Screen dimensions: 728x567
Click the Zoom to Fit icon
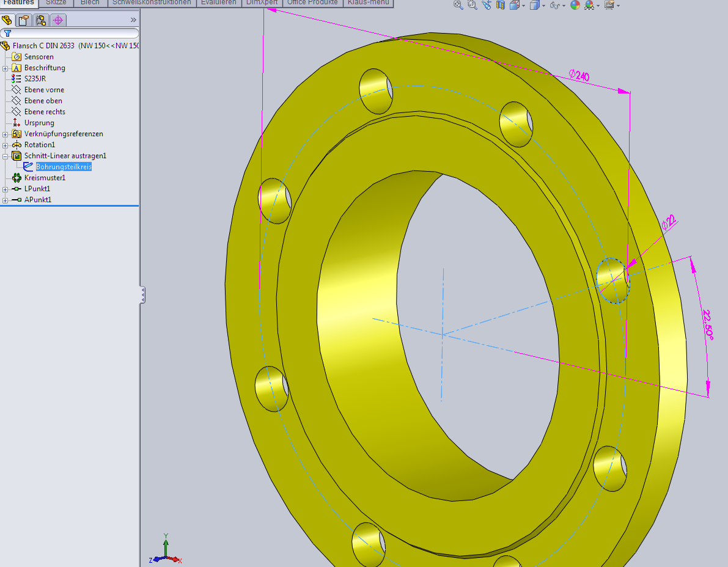pos(458,5)
